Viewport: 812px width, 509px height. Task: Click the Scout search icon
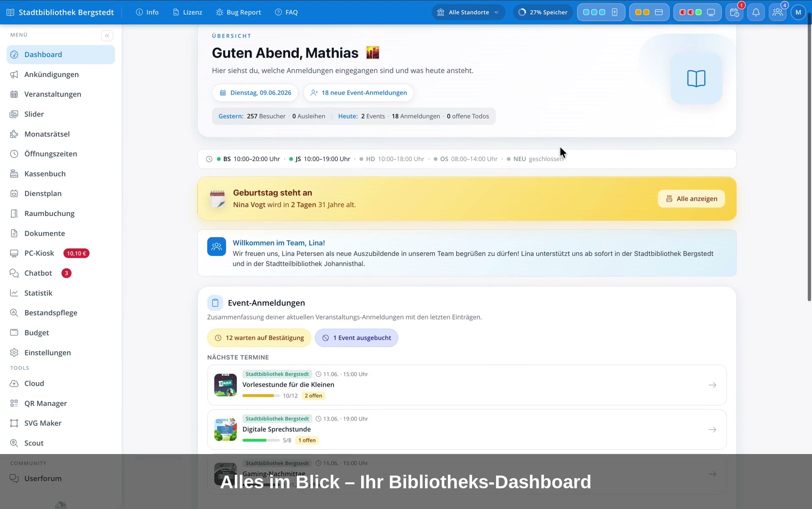(14, 443)
